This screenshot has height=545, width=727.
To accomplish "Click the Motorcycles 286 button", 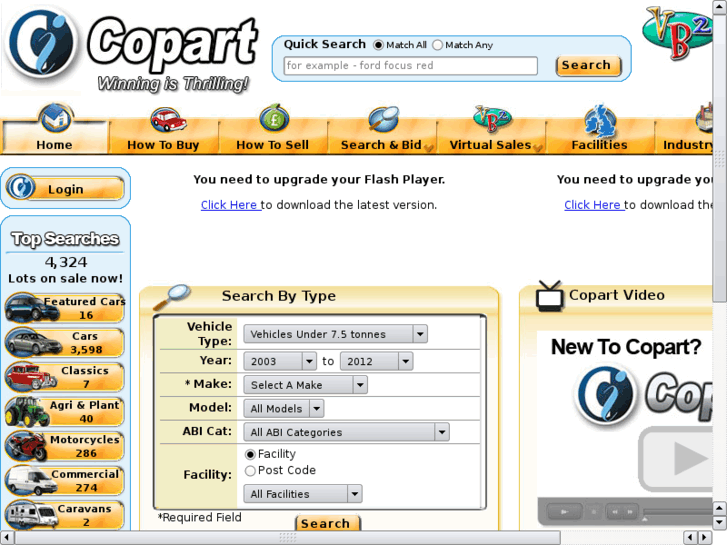I will pos(65,446).
